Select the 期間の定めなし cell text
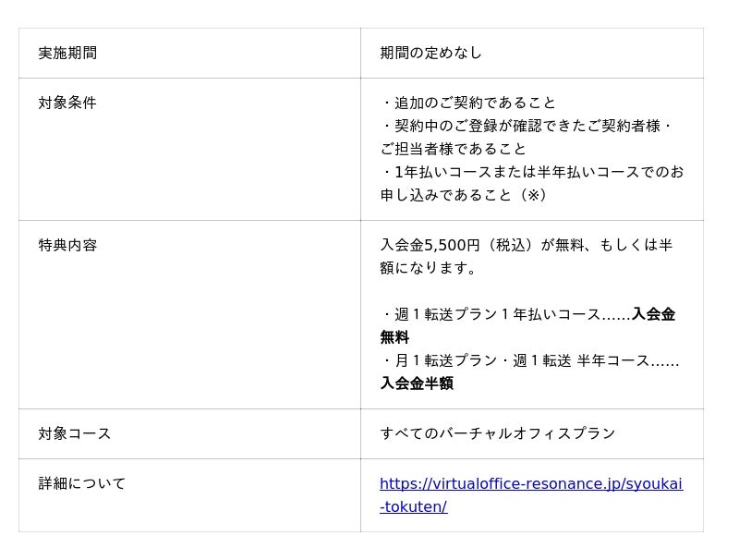The height and width of the screenshot is (560, 739). (430, 54)
